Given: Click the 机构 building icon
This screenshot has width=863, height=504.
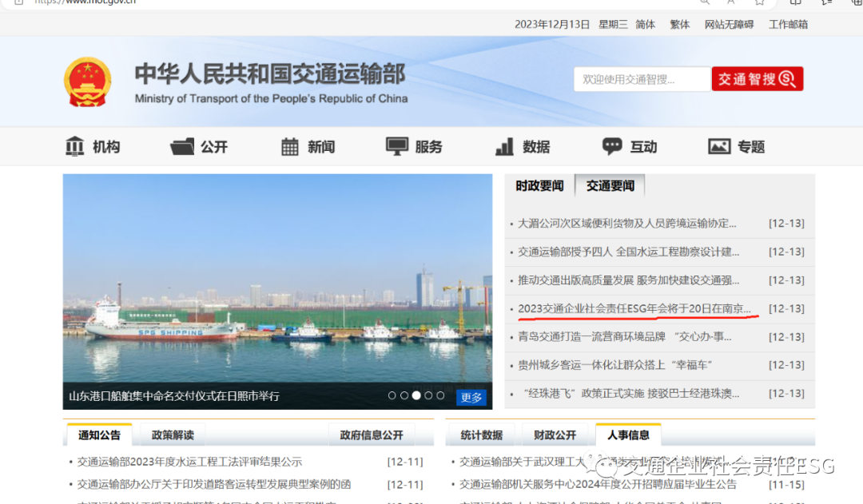Looking at the screenshot, I should pos(74,146).
